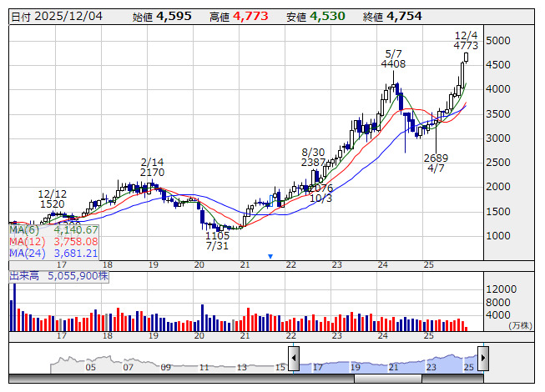
Task: Click the horizontal scrollbar thumb
Action: point(388,379)
